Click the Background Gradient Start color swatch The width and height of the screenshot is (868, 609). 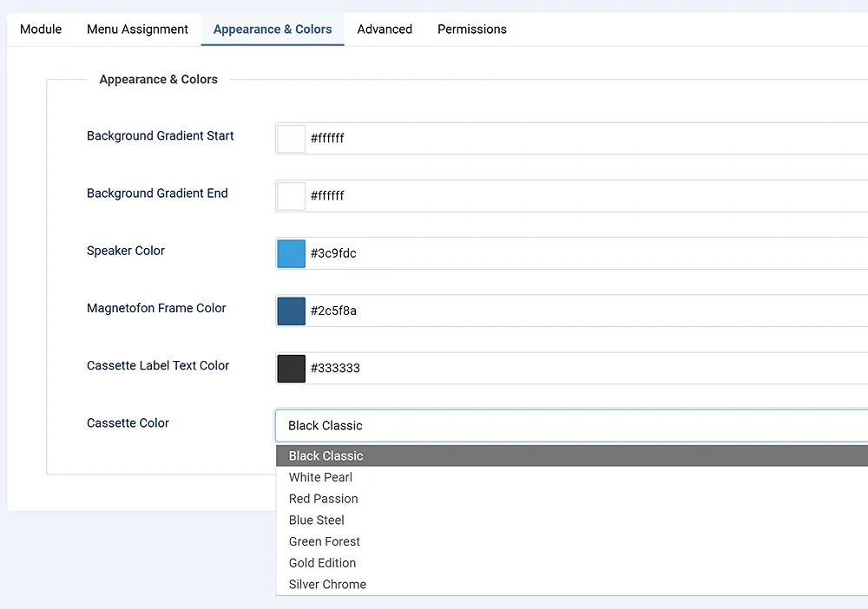292,139
